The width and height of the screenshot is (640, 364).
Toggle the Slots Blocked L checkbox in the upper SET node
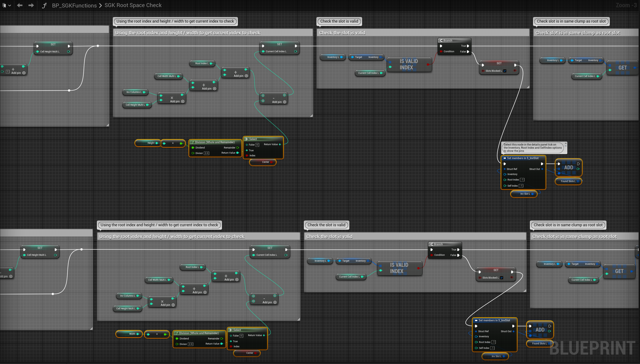pyautogui.click(x=505, y=71)
